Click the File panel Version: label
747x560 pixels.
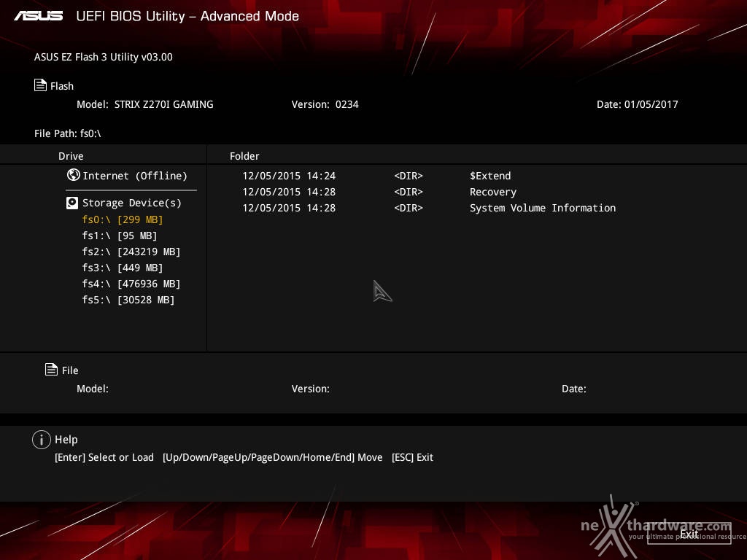311,389
